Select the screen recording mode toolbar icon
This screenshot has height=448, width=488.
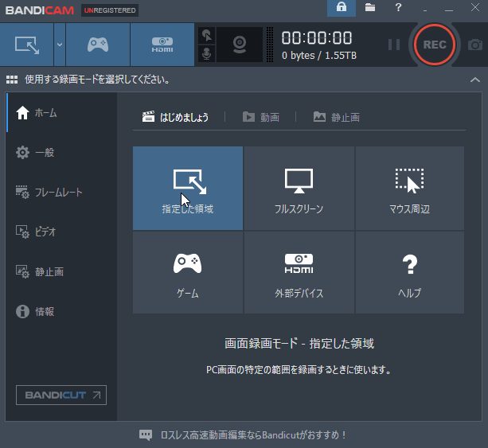(x=27, y=45)
